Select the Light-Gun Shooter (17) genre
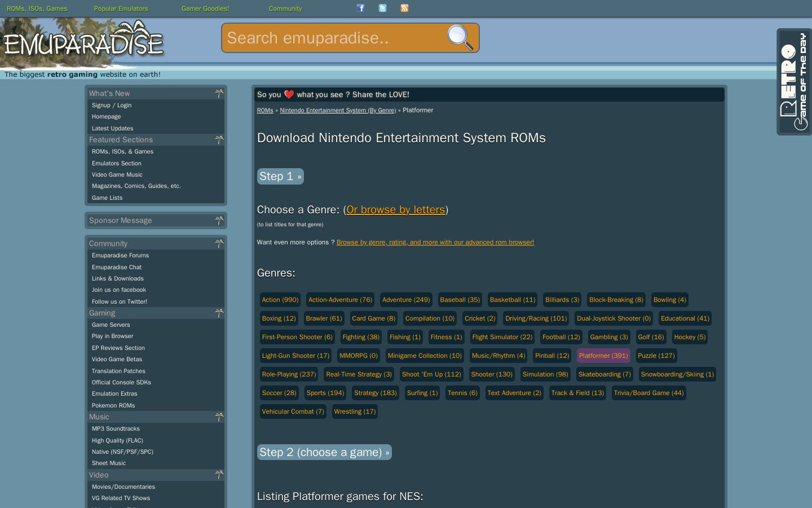This screenshot has height=508, width=812. [295, 356]
